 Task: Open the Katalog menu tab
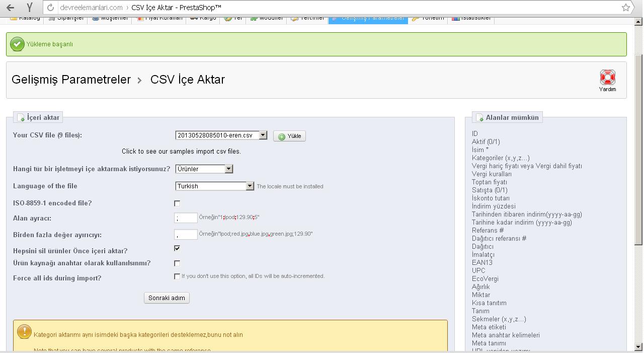click(25, 19)
